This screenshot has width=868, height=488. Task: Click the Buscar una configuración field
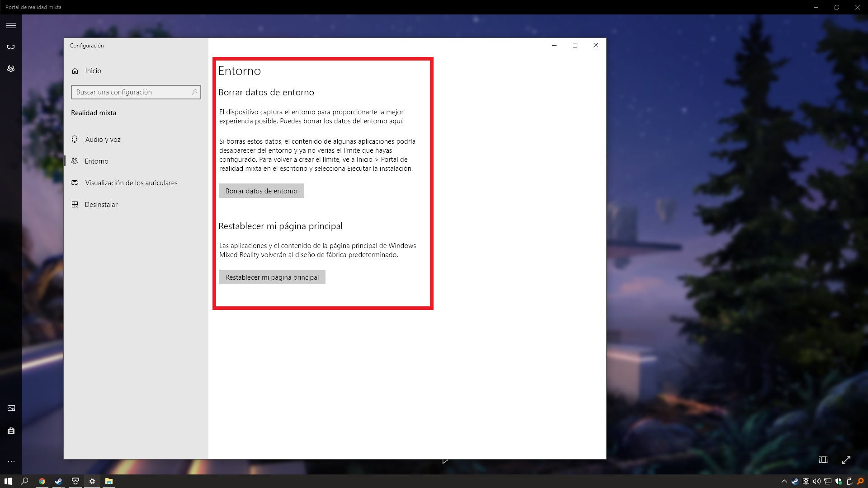click(131, 92)
